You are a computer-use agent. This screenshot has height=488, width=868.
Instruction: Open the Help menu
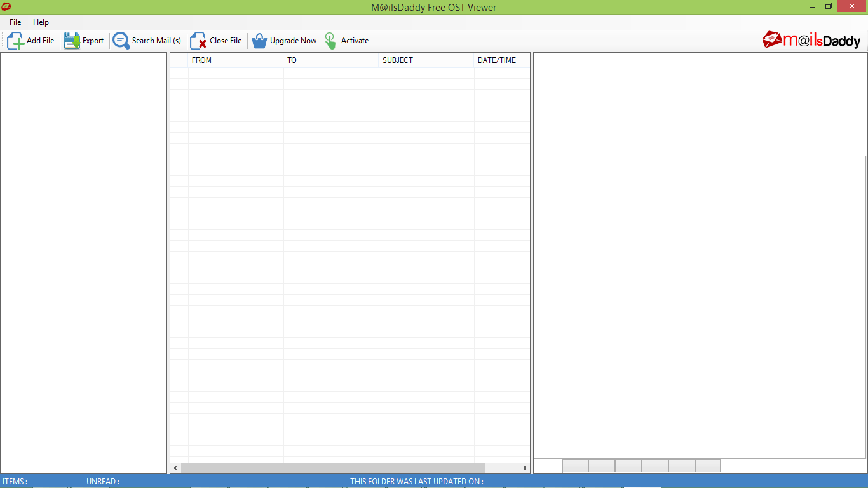coord(41,22)
